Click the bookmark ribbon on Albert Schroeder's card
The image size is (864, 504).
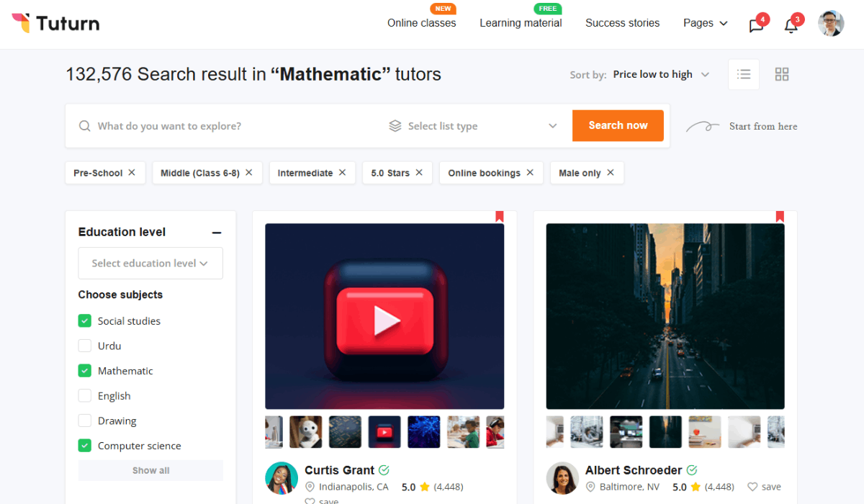coord(780,216)
